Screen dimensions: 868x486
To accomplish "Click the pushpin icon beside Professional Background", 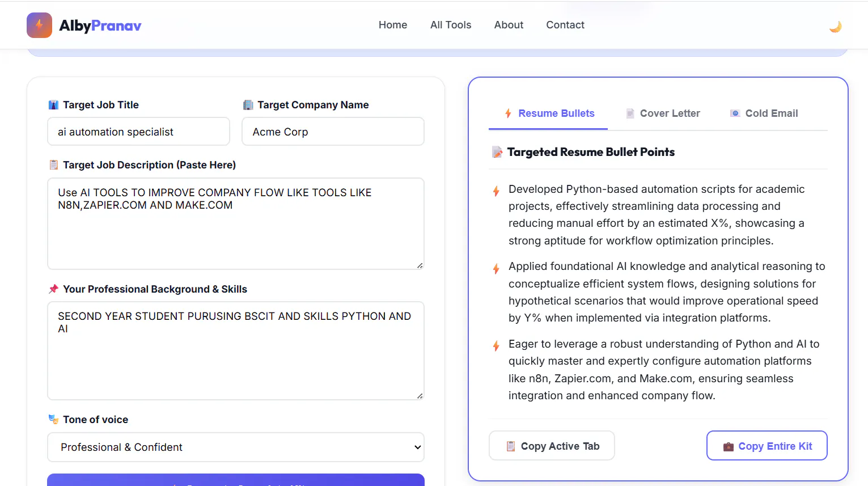I will (x=53, y=289).
